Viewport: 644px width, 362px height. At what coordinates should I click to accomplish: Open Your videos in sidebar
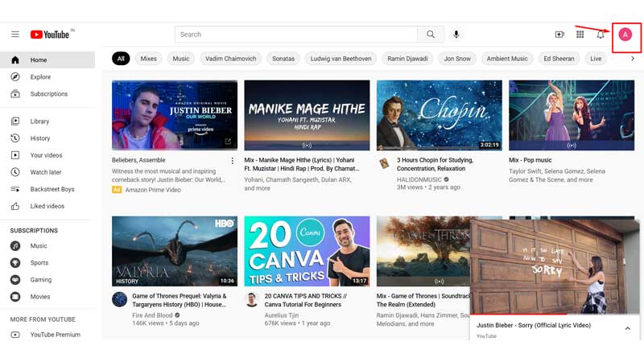tap(47, 155)
